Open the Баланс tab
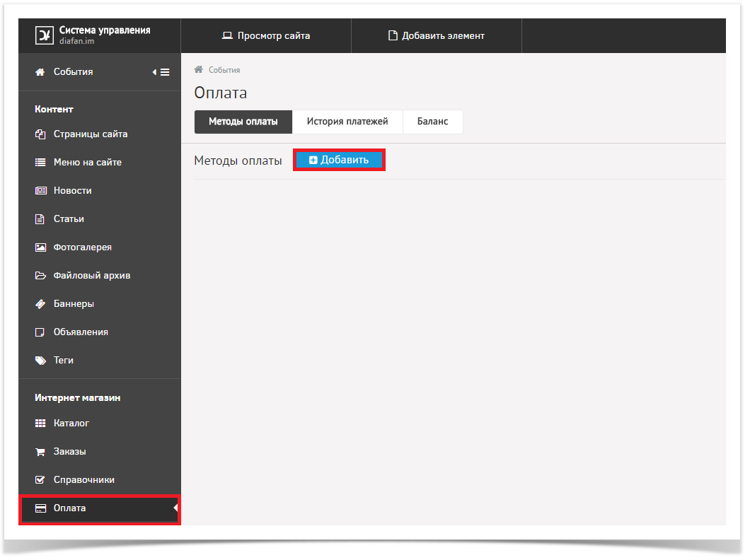Image resolution: width=750 pixels, height=560 pixels. coord(432,122)
